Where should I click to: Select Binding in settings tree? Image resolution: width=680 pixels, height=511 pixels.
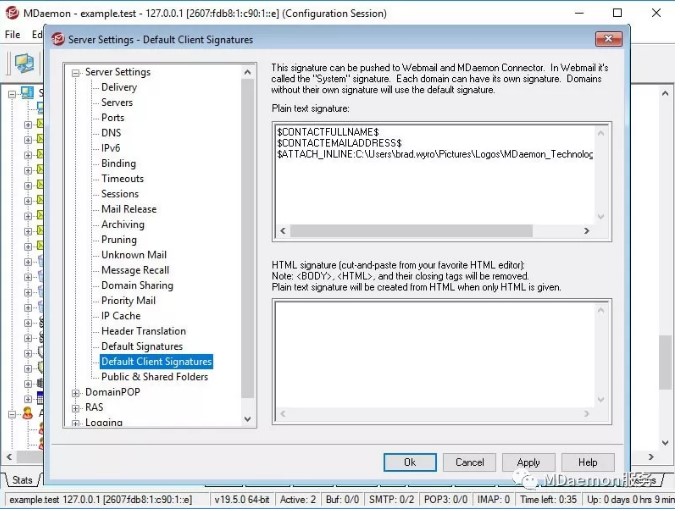click(x=118, y=164)
